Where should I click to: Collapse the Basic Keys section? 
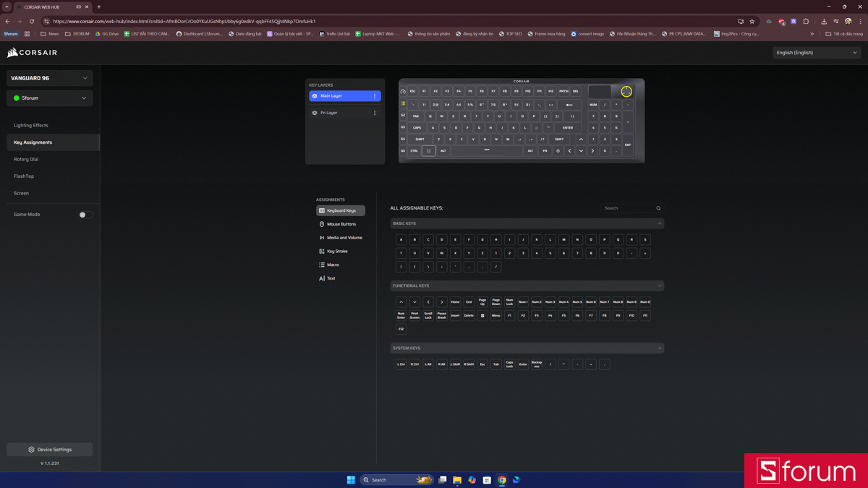660,223
